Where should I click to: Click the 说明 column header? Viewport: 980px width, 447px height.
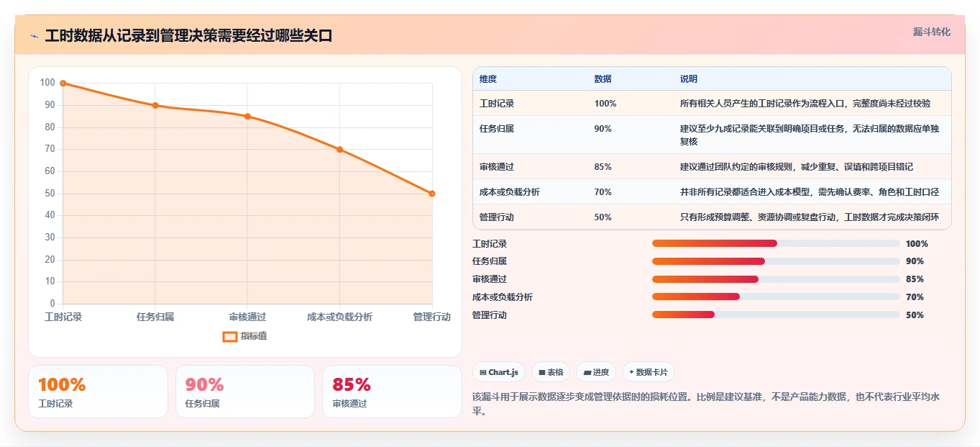(x=689, y=79)
